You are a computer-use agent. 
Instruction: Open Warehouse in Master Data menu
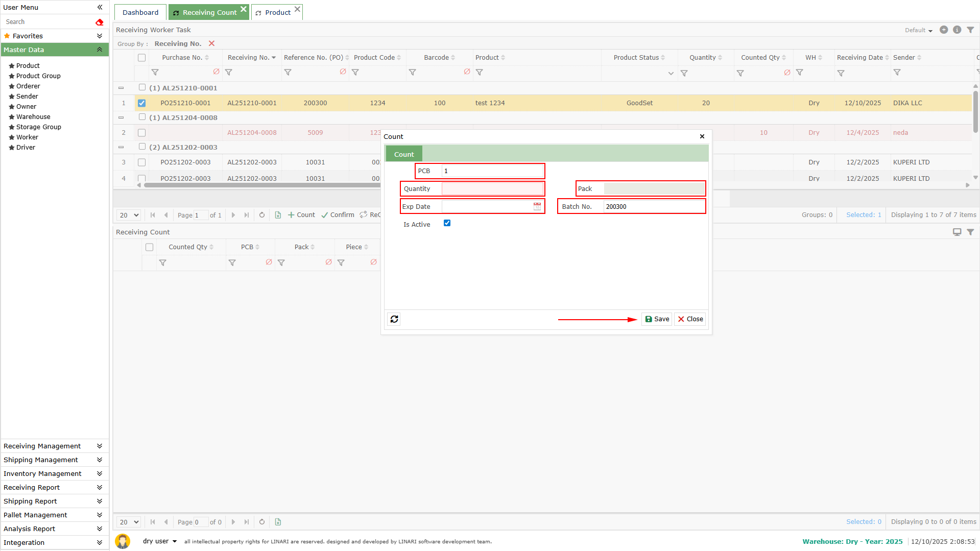(x=33, y=116)
